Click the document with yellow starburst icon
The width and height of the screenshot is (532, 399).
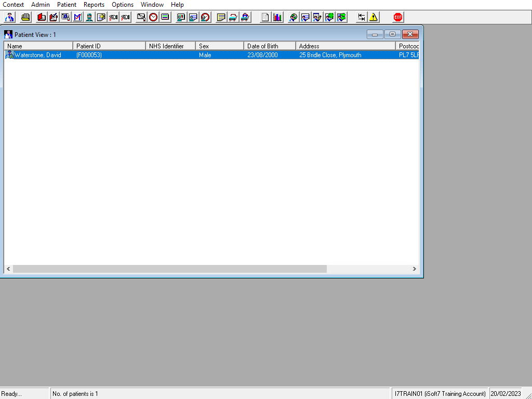click(x=101, y=17)
